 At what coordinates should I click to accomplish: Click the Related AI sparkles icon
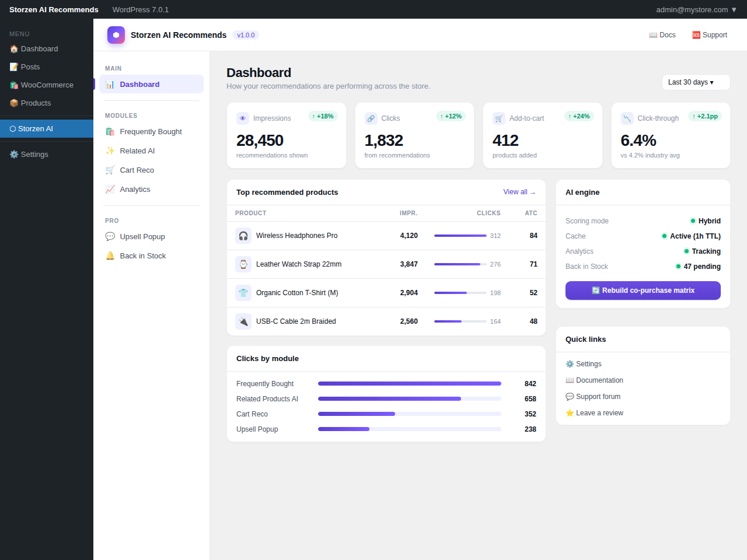pos(110,151)
